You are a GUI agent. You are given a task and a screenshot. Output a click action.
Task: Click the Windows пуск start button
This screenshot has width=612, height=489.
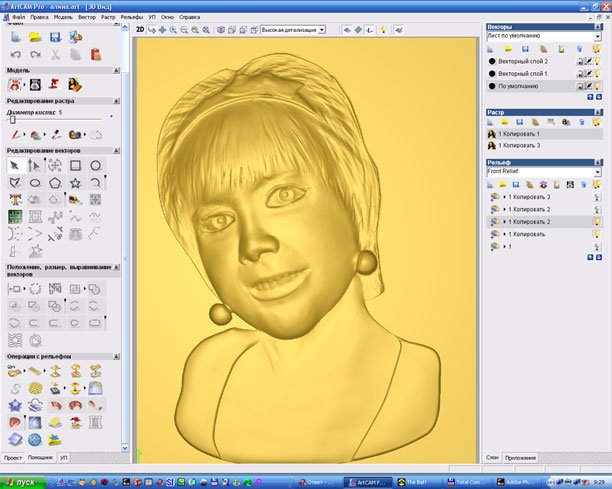coord(20,481)
